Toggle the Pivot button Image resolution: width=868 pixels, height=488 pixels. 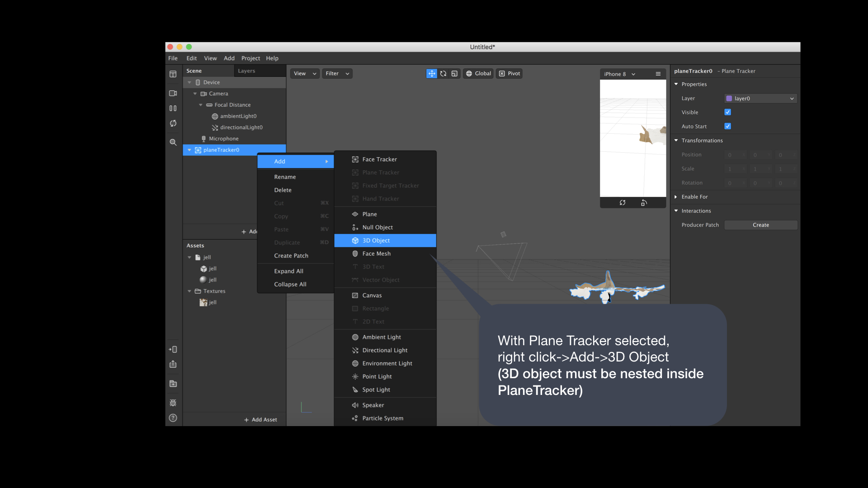pos(509,74)
